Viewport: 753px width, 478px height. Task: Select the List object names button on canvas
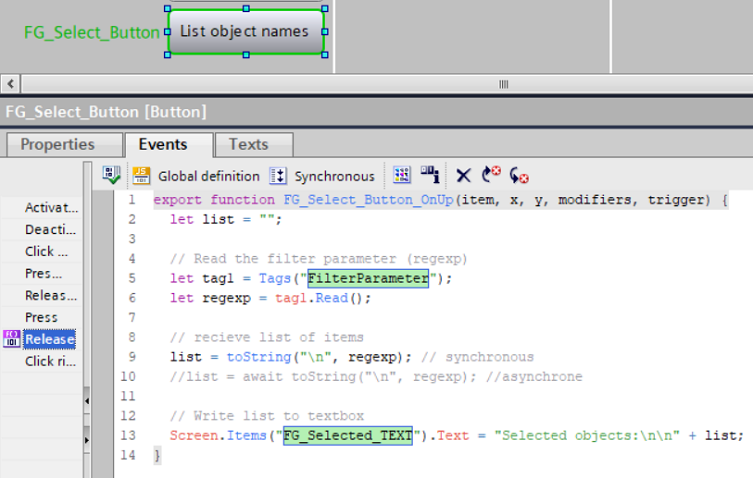coord(246,32)
